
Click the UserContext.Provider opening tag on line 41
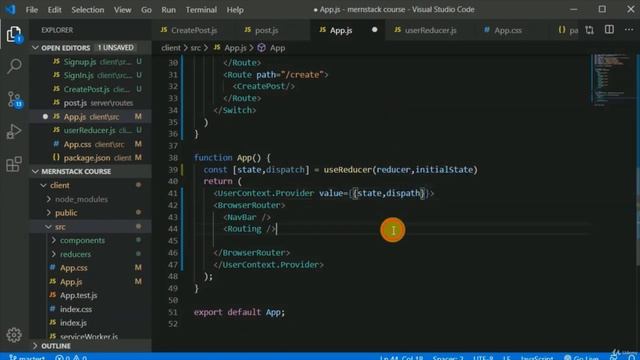coord(324,193)
